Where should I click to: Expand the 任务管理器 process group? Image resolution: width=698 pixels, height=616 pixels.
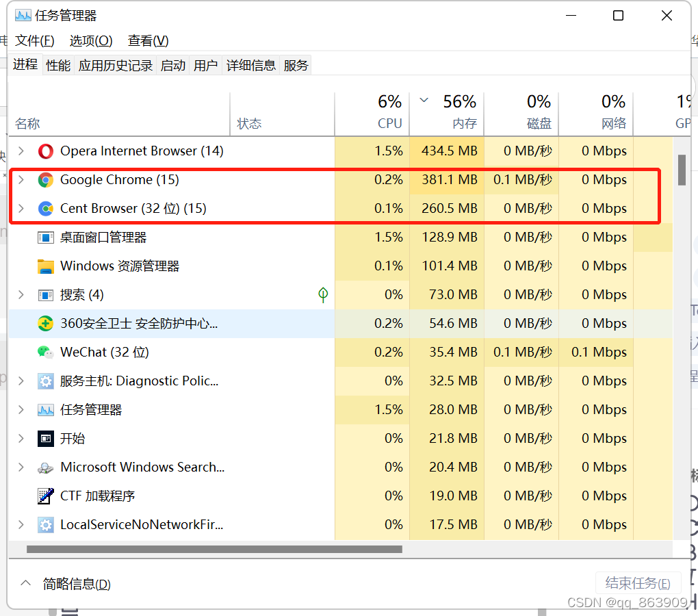pyautogui.click(x=21, y=409)
